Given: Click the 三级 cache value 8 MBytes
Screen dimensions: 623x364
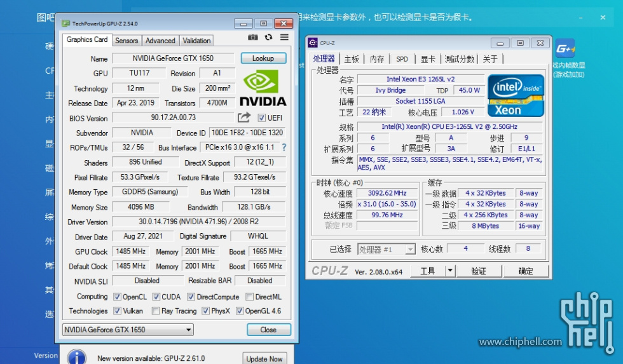Looking at the screenshot, I should 486,226.
